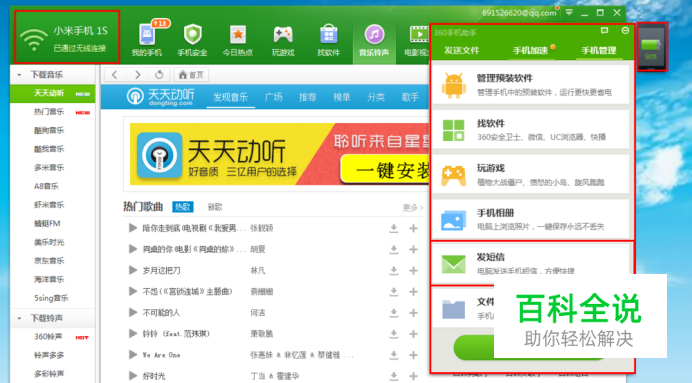Open the 我的手机 toolbar icon
The image size is (692, 383).
click(147, 39)
